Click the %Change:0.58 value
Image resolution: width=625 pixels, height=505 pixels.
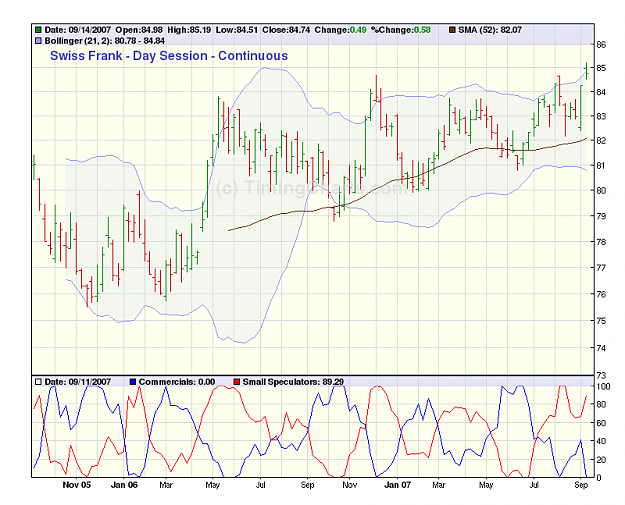click(401, 30)
